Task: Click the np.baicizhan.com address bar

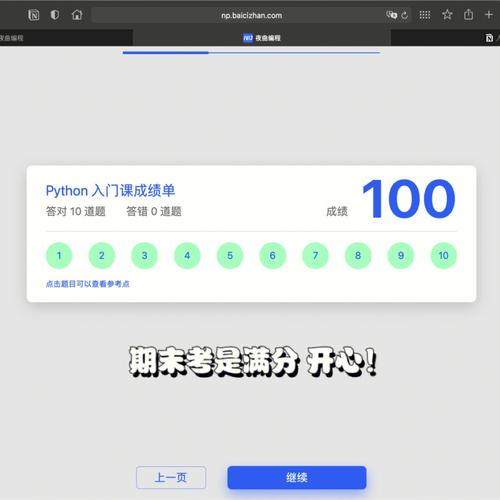Action: click(251, 15)
